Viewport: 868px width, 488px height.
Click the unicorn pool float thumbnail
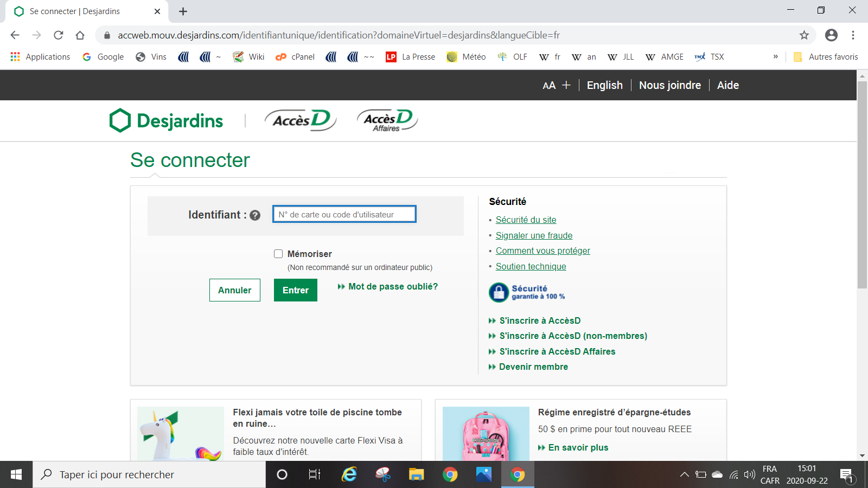[x=181, y=434]
